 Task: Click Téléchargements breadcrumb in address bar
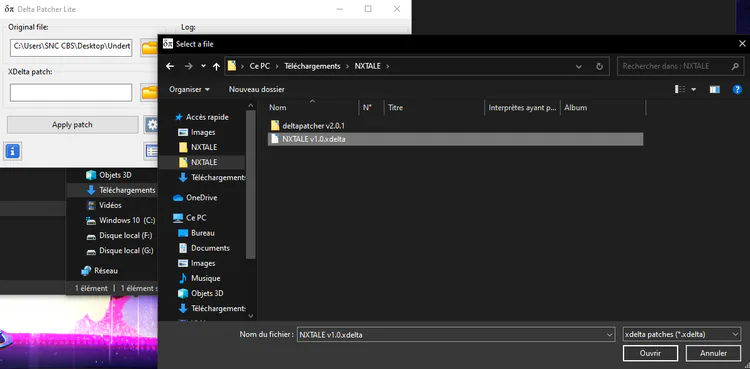(x=312, y=67)
